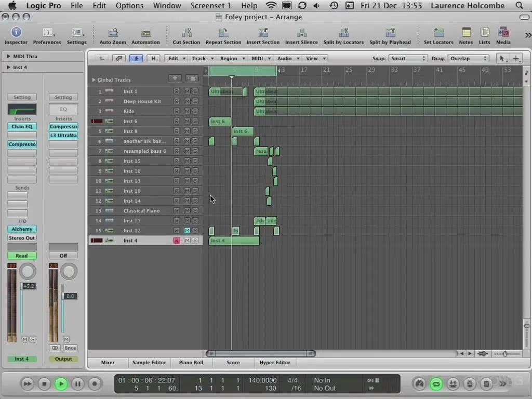Open the Inspector panel
Screen dimensions: 532x399
(16, 36)
